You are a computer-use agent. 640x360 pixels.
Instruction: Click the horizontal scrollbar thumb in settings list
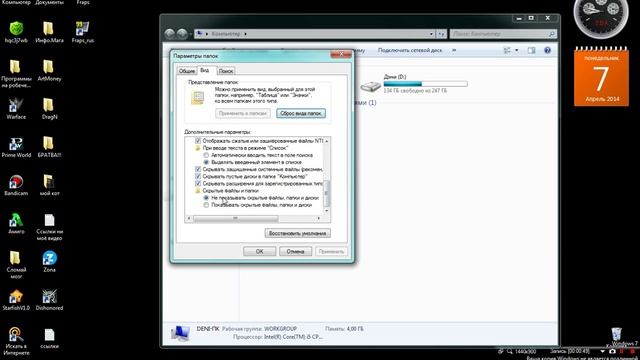tap(236, 218)
